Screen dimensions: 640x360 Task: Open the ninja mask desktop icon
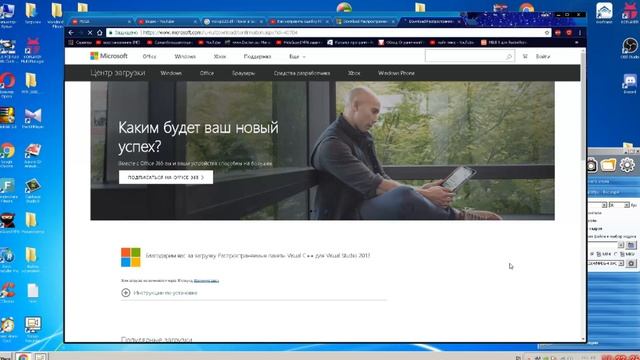pos(7,221)
